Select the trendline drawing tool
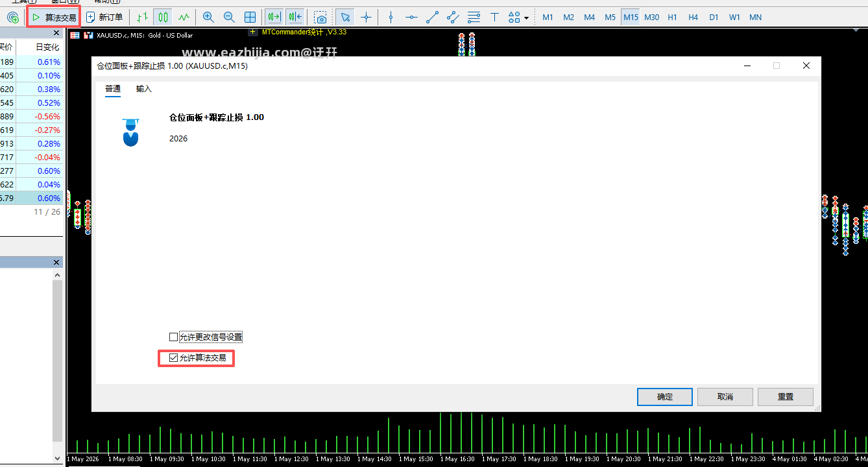The height and width of the screenshot is (467, 868). pos(432,18)
